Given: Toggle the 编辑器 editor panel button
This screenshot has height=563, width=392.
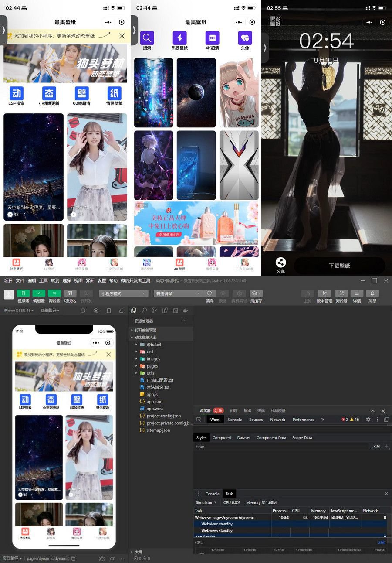Looking at the screenshot, I should pyautogui.click(x=39, y=293).
